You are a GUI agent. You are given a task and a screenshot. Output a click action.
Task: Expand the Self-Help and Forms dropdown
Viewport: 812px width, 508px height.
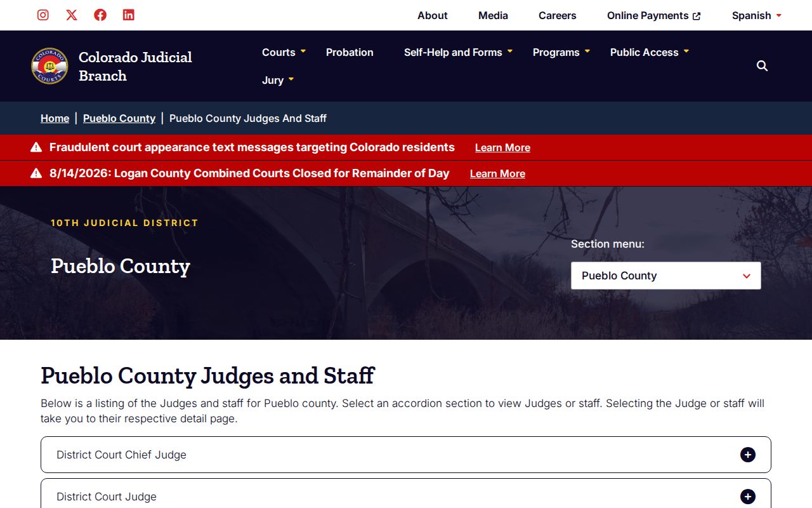(510, 51)
